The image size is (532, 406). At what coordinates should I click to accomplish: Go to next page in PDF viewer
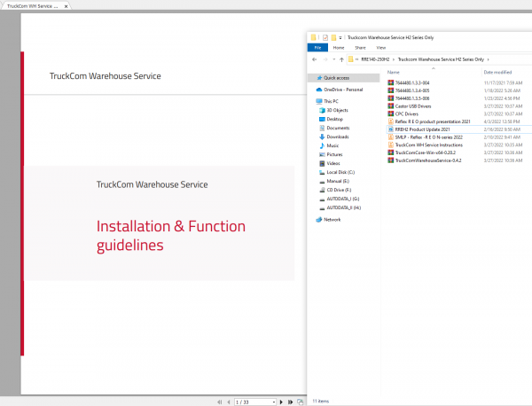pyautogui.click(x=281, y=402)
